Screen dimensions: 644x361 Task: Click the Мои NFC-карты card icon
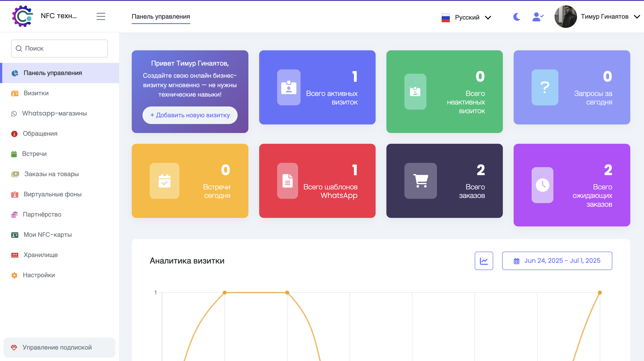click(15, 235)
